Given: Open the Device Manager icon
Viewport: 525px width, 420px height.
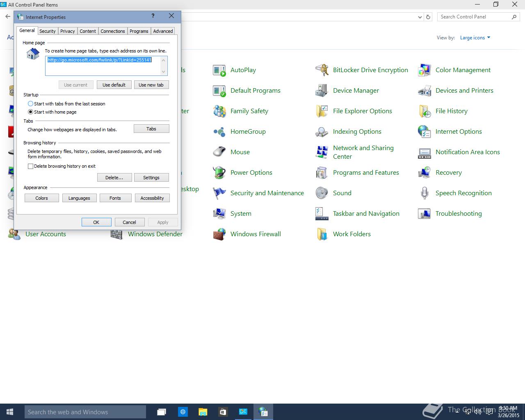Looking at the screenshot, I should [x=322, y=91].
